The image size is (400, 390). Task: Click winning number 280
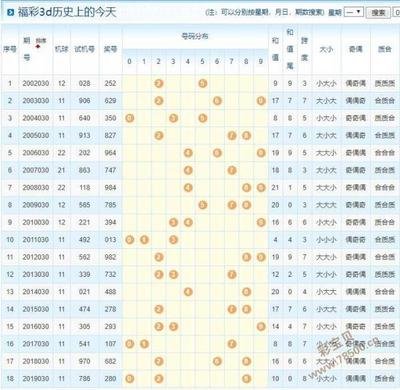pyautogui.click(x=110, y=379)
